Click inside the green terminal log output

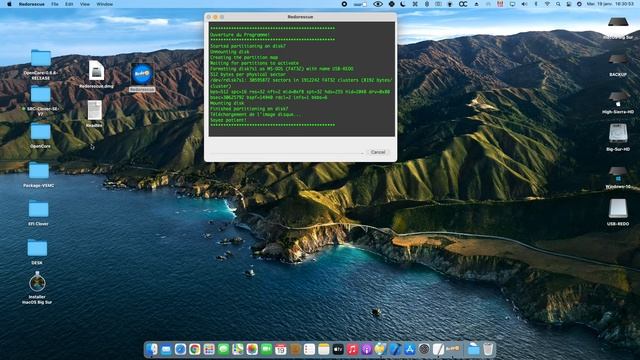pyautogui.click(x=302, y=79)
